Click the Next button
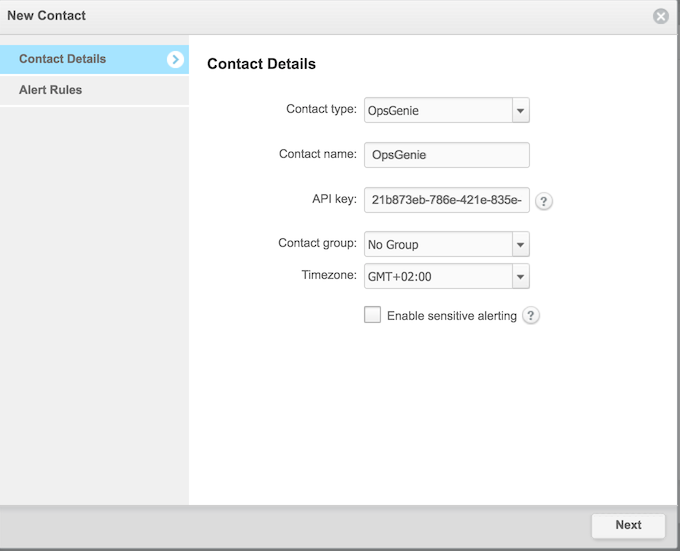This screenshot has height=551, width=680. (628, 525)
